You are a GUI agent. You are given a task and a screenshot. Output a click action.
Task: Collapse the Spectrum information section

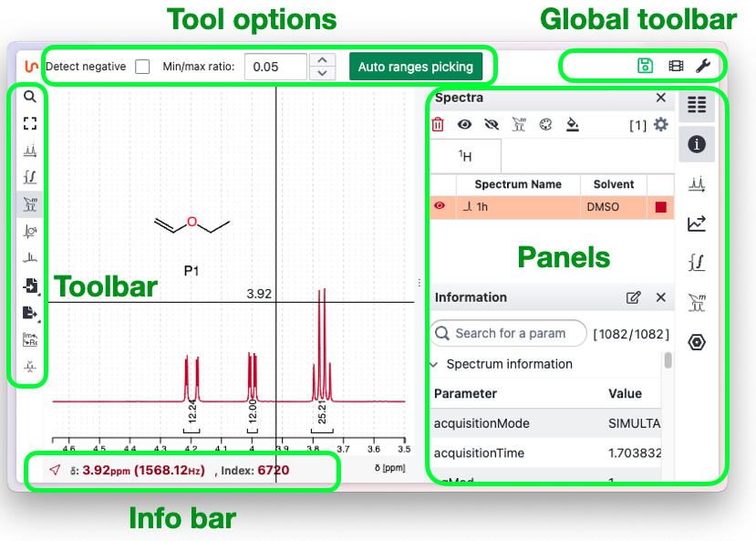[433, 364]
